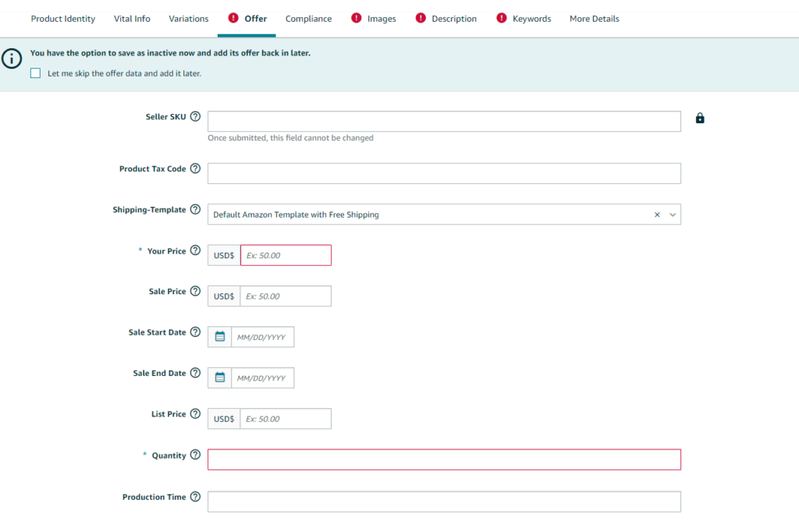
Task: Open the Sale Start Date calendar icon
Action: point(220,337)
